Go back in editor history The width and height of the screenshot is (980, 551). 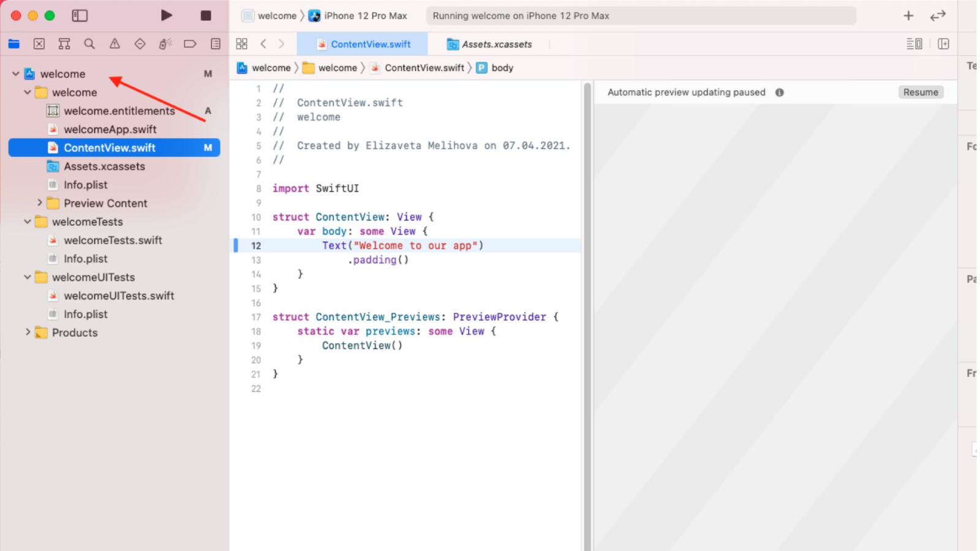point(263,43)
